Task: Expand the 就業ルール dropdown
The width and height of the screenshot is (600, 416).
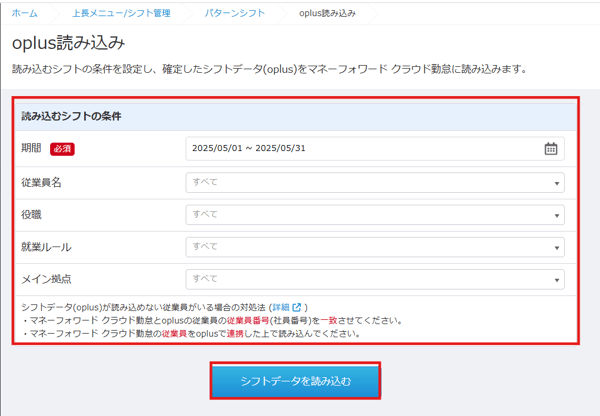Action: click(374, 246)
